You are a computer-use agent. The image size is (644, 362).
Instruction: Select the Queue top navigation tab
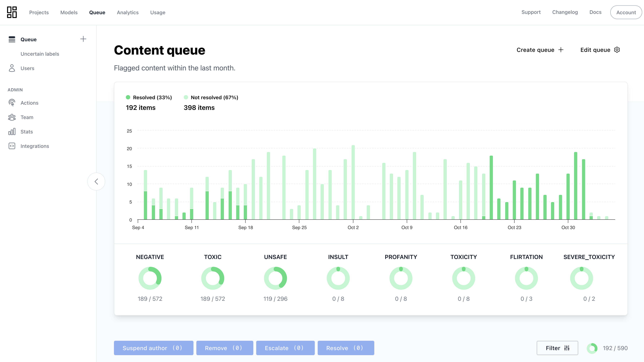97,12
